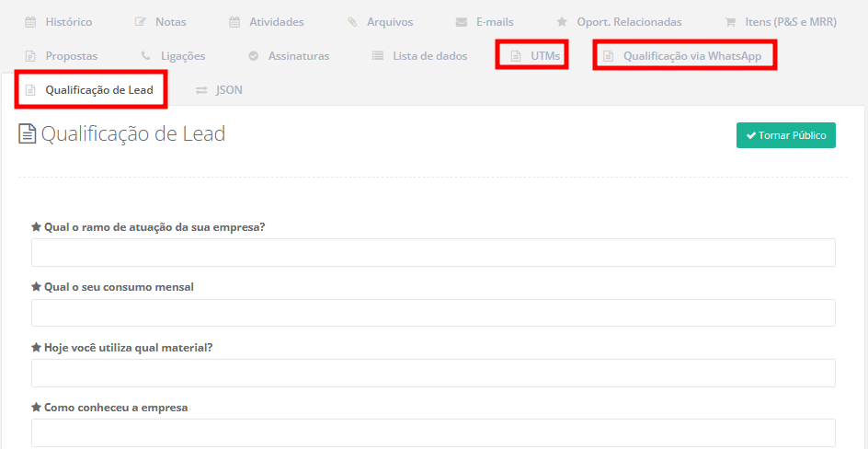Click the star icon beside Oport. Relacionadas

pos(562,22)
